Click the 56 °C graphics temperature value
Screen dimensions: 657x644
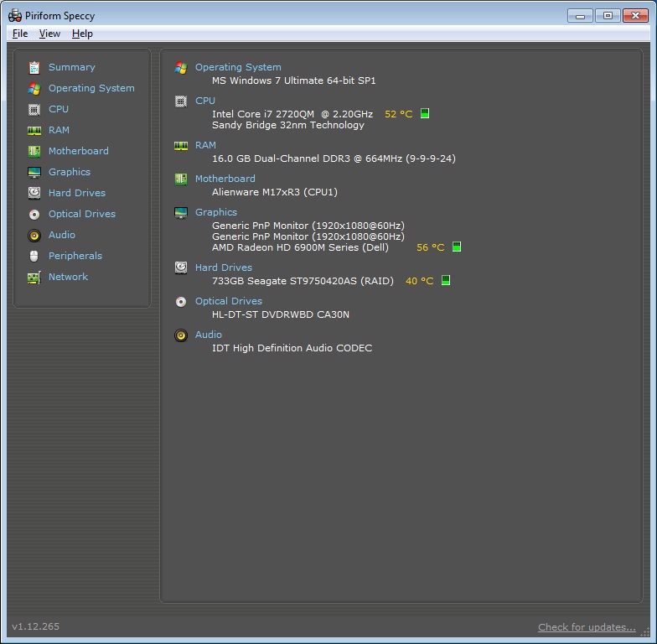[431, 247]
